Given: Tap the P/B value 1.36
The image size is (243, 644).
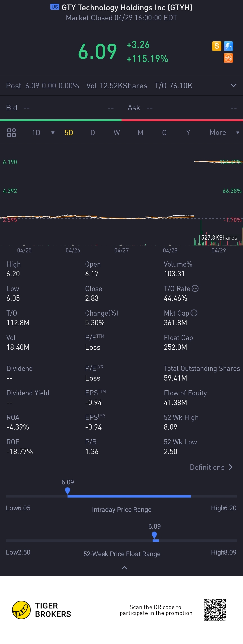Looking at the screenshot, I should (92, 452).
